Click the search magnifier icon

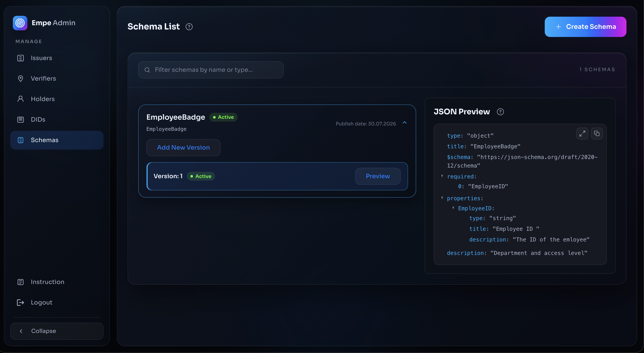(147, 70)
